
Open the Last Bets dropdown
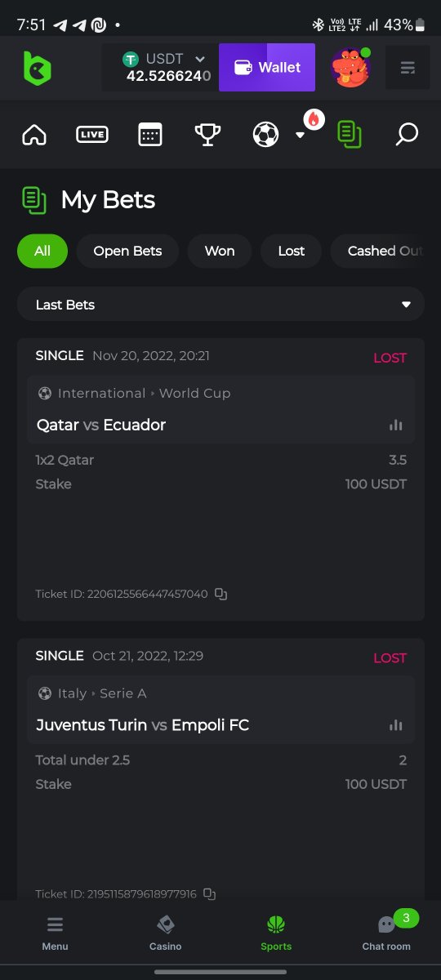click(x=220, y=305)
